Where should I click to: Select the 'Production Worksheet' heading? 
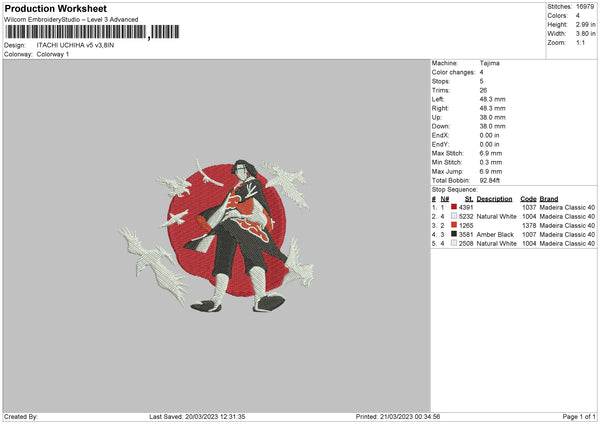[56, 8]
